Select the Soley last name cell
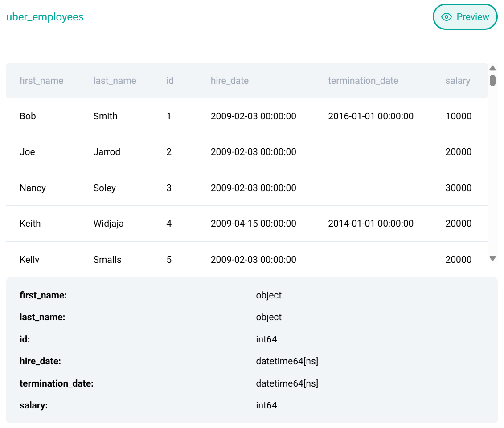Image resolution: width=504 pixels, height=428 pixels. pyautogui.click(x=104, y=188)
